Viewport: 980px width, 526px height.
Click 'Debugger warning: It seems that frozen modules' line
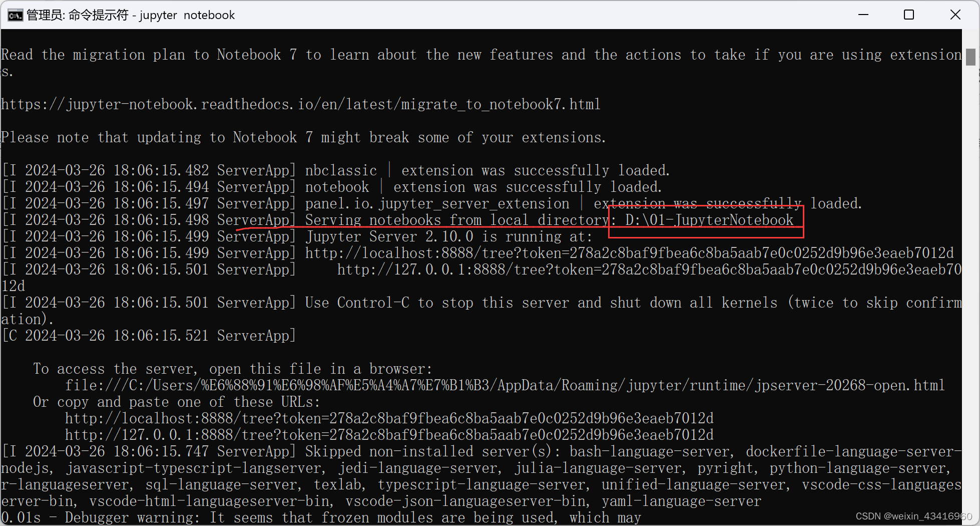[321, 517]
